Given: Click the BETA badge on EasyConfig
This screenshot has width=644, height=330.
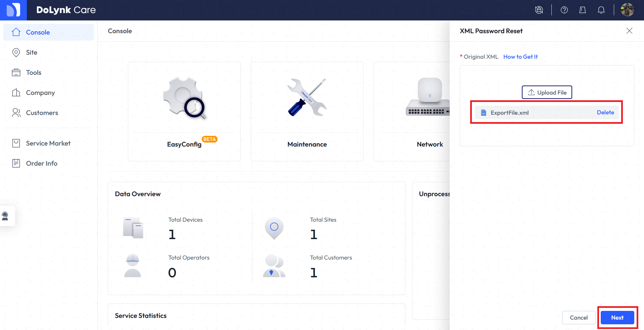Looking at the screenshot, I should [x=210, y=139].
